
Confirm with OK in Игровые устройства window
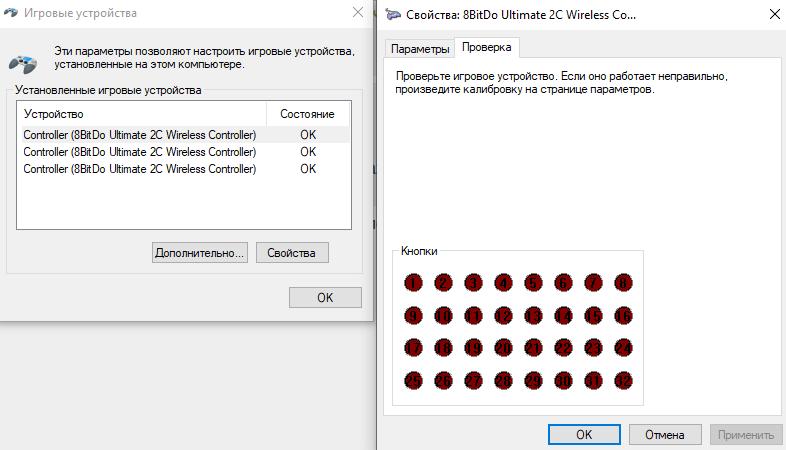[x=325, y=298]
